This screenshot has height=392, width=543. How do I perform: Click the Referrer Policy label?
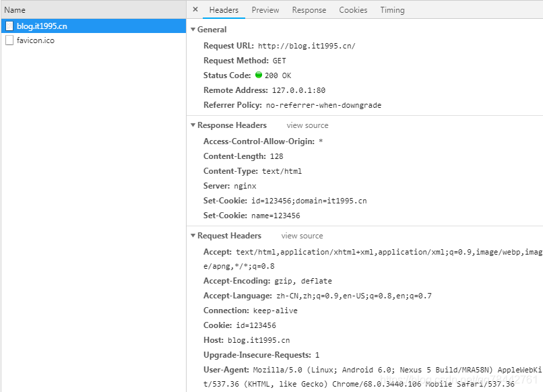click(232, 105)
